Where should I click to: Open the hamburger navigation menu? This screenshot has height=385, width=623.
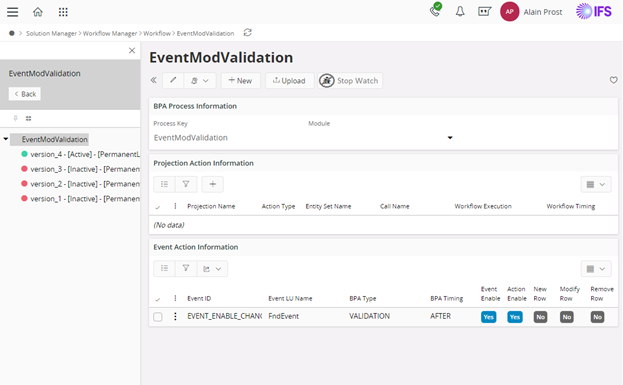[13, 12]
